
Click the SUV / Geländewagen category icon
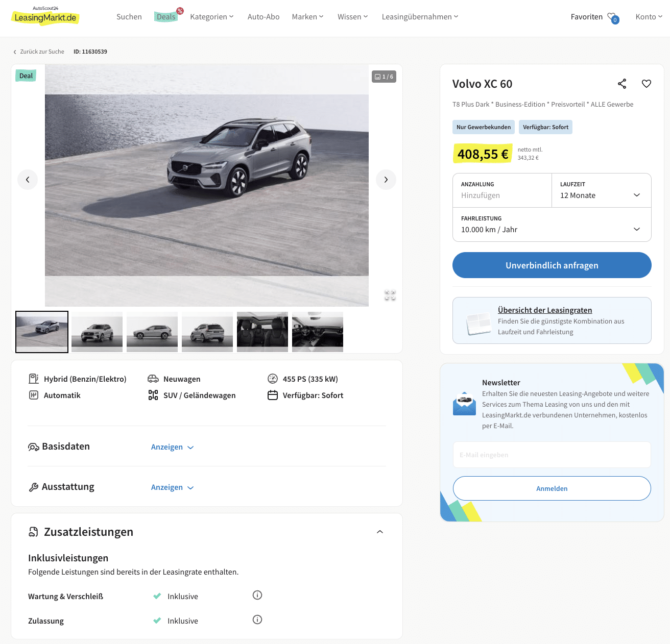pos(153,395)
